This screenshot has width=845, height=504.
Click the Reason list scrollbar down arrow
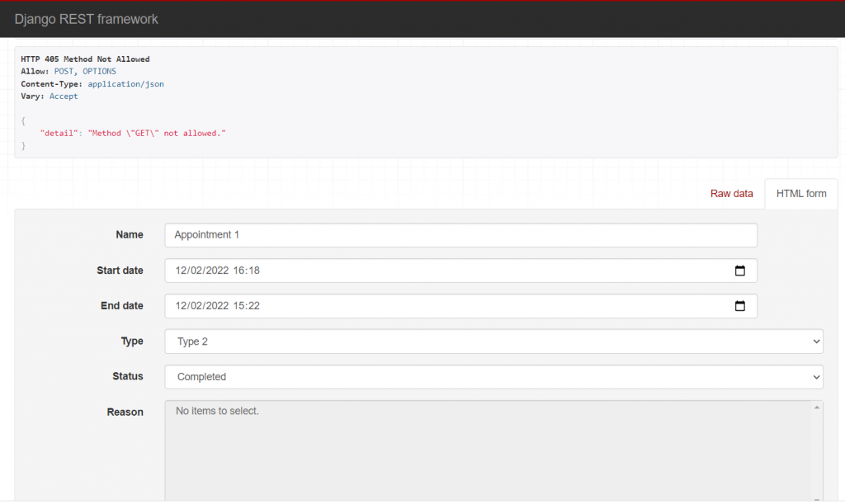pyautogui.click(x=817, y=497)
